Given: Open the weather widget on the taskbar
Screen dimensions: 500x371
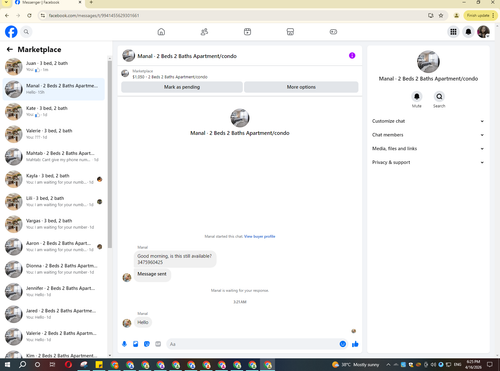Looking at the screenshot, I should pyautogui.click(x=355, y=365).
